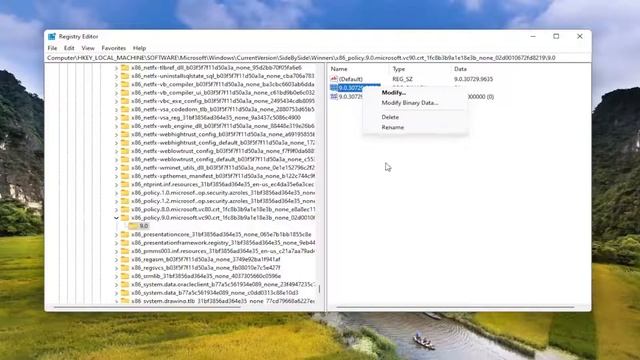Select folder icon of x86_netfx-xpthemes_manifest key
Screen dimensions: 640x360
pos(125,176)
